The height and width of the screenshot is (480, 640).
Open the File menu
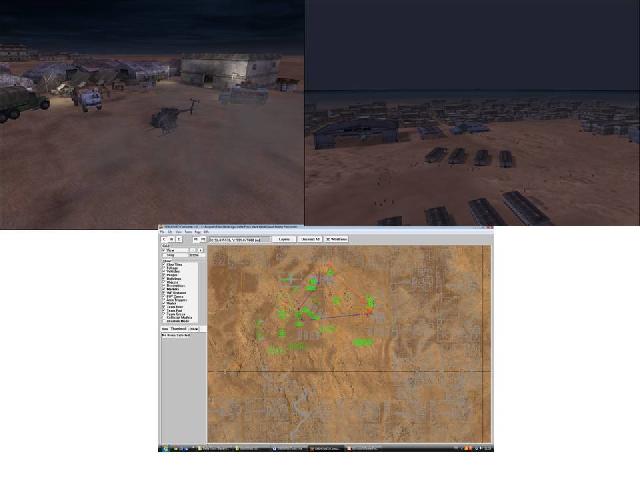click(x=162, y=232)
